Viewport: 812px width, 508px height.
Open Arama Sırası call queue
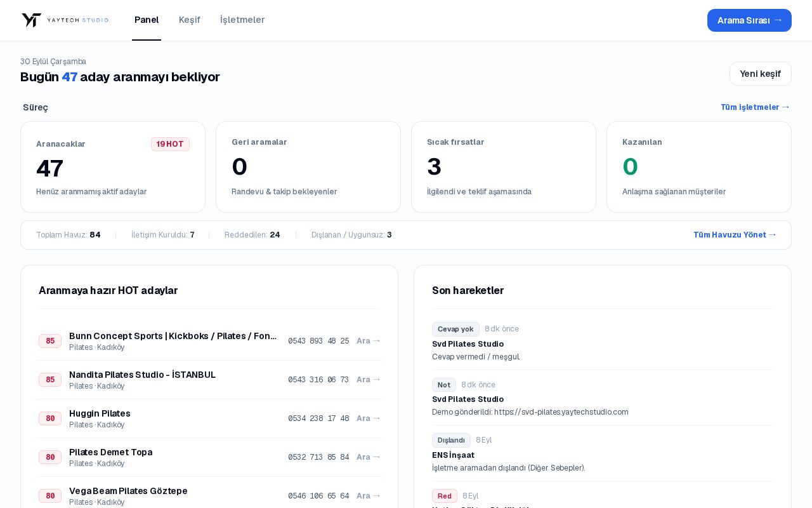(749, 20)
